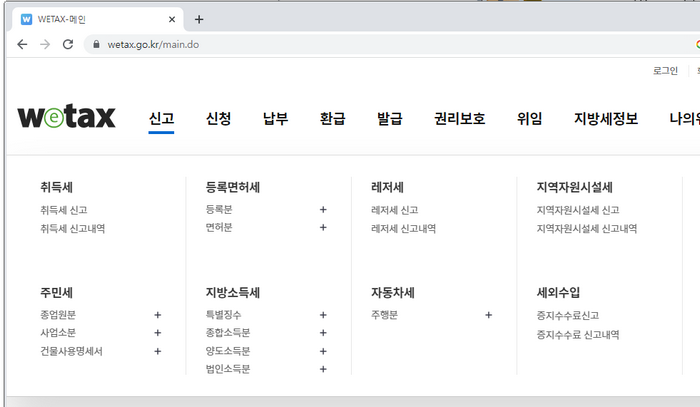Click the 취득세 heading

click(56, 187)
